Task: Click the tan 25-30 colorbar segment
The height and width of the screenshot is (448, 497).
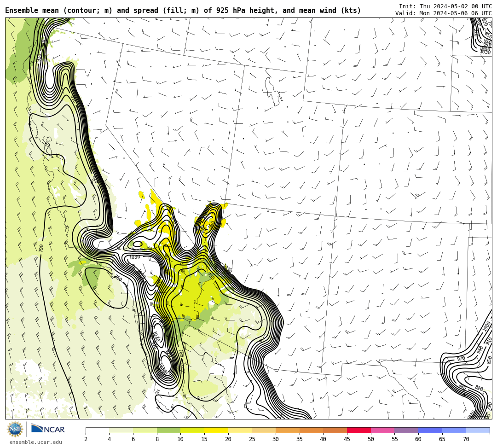Action: coord(264,430)
